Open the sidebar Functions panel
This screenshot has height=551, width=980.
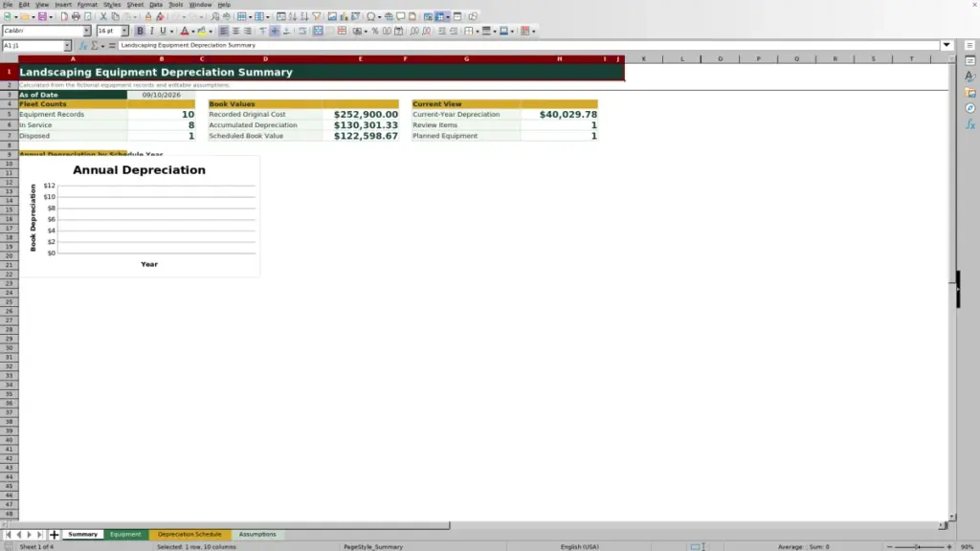(x=970, y=125)
